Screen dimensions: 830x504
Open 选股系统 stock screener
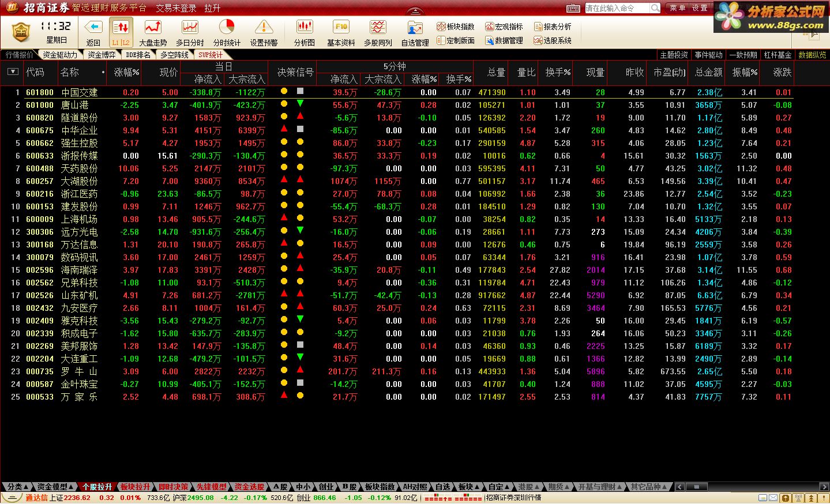coord(553,40)
